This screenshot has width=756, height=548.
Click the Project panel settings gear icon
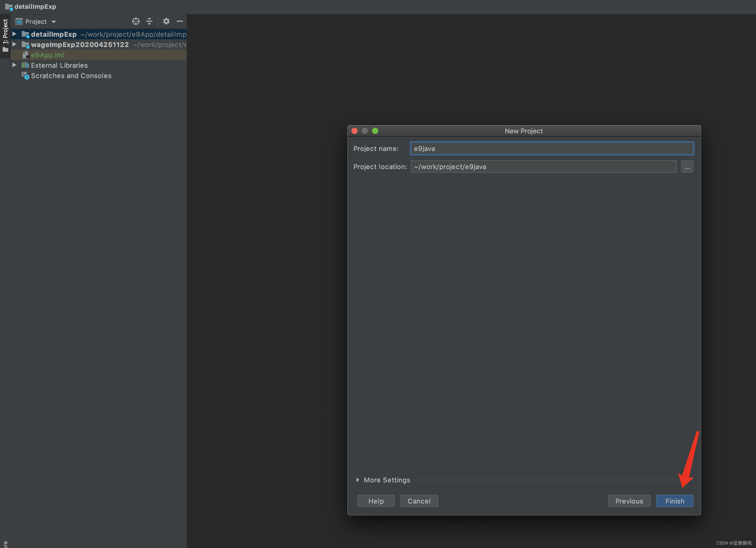(166, 22)
